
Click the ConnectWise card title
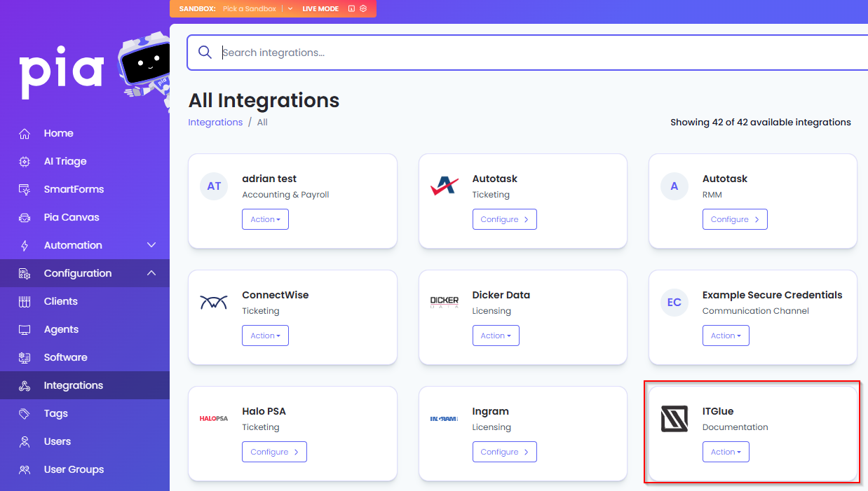276,295
